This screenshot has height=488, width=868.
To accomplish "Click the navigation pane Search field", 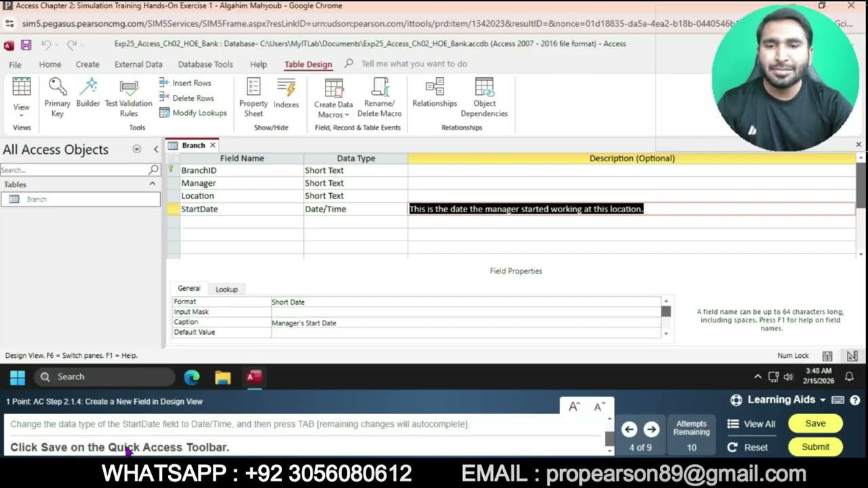I will [x=73, y=169].
